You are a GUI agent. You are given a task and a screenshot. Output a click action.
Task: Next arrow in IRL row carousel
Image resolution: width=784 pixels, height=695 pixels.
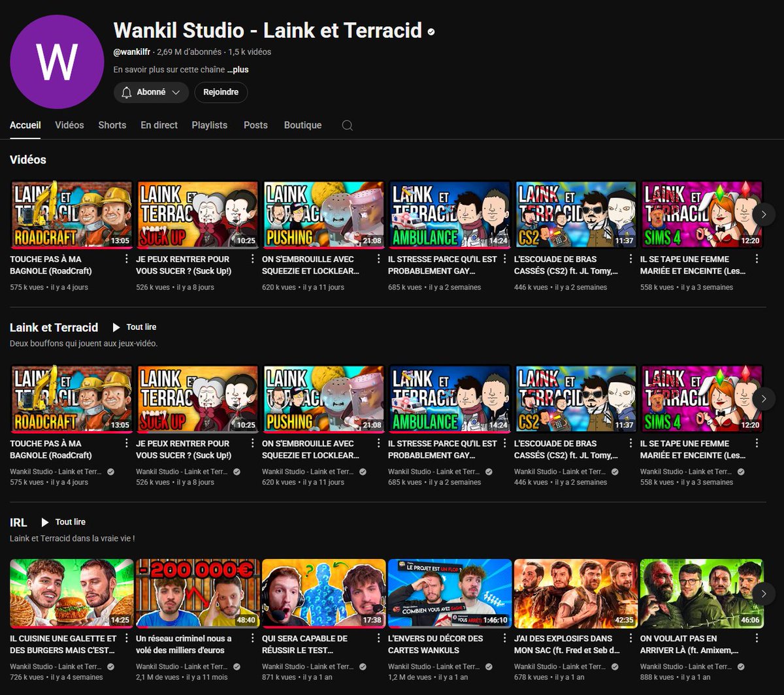764,593
